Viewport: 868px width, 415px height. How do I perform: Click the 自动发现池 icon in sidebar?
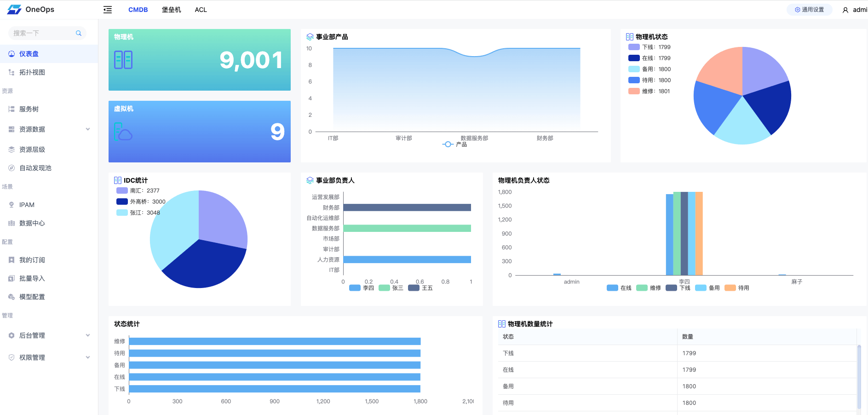11,168
